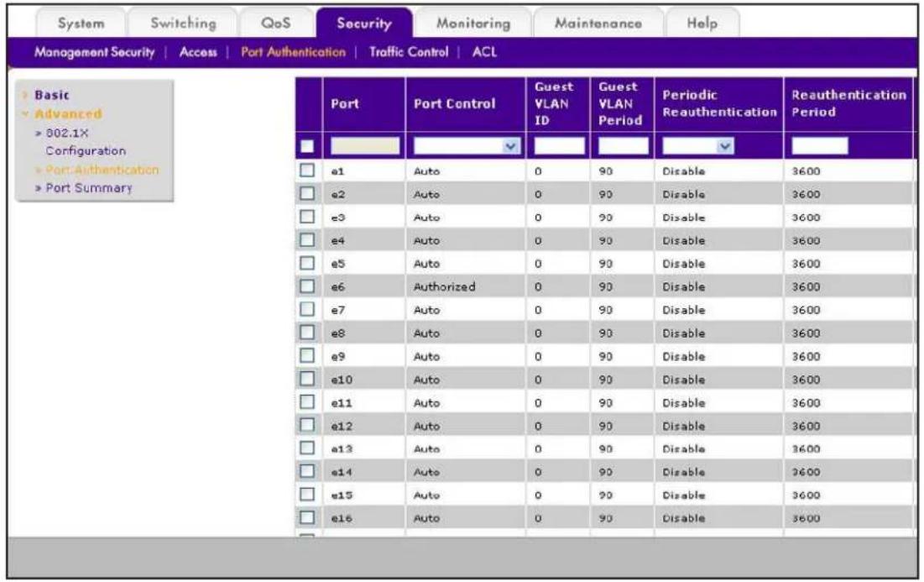The width and height of the screenshot is (924, 582).
Task: Check the box for port e10
Action: coord(307,379)
